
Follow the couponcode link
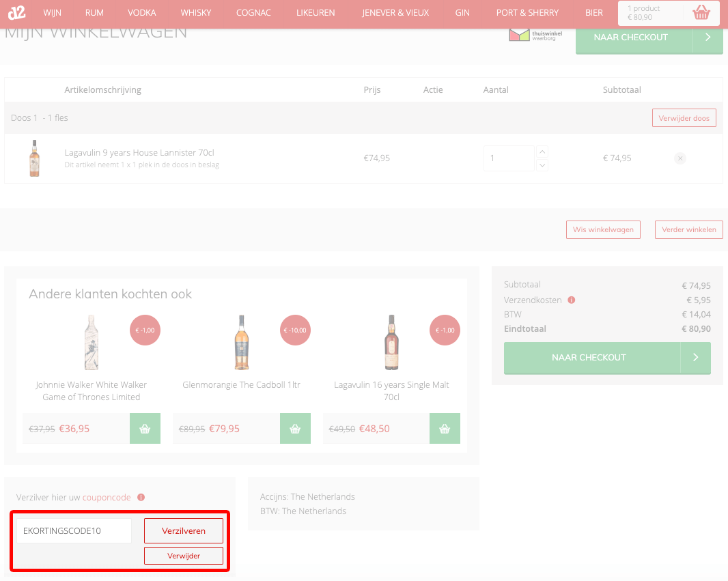click(x=107, y=497)
